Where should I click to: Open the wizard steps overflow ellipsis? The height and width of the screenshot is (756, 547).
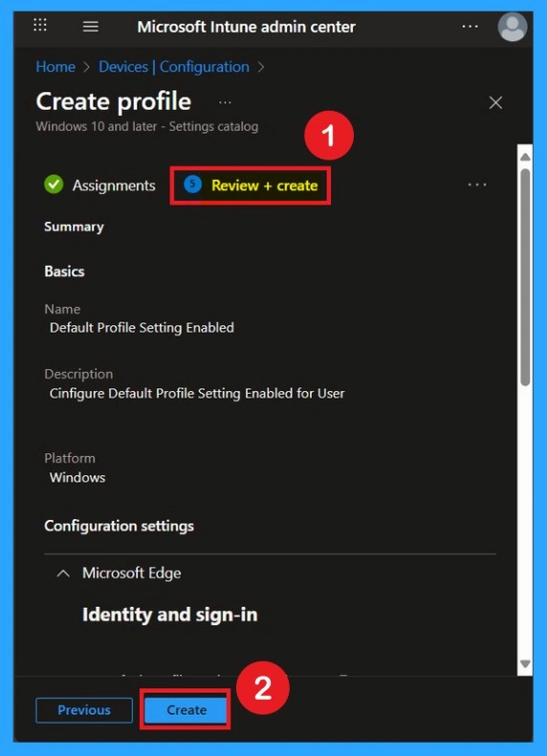point(477,184)
